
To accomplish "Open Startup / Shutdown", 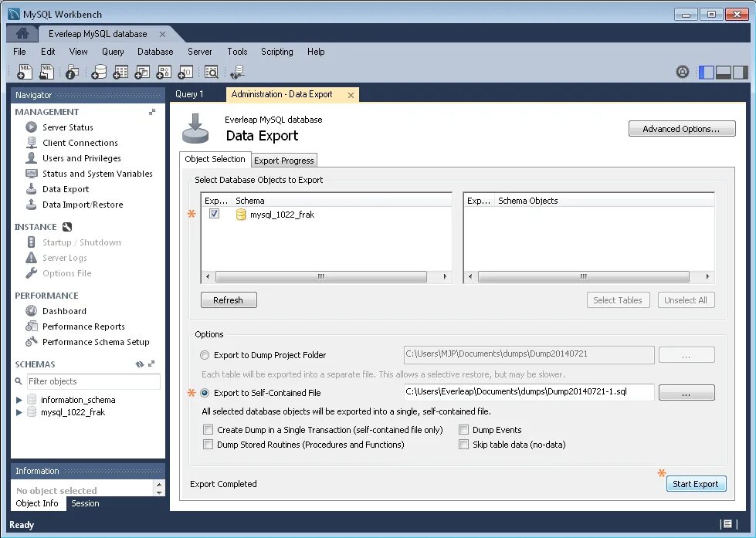I will coord(82,242).
